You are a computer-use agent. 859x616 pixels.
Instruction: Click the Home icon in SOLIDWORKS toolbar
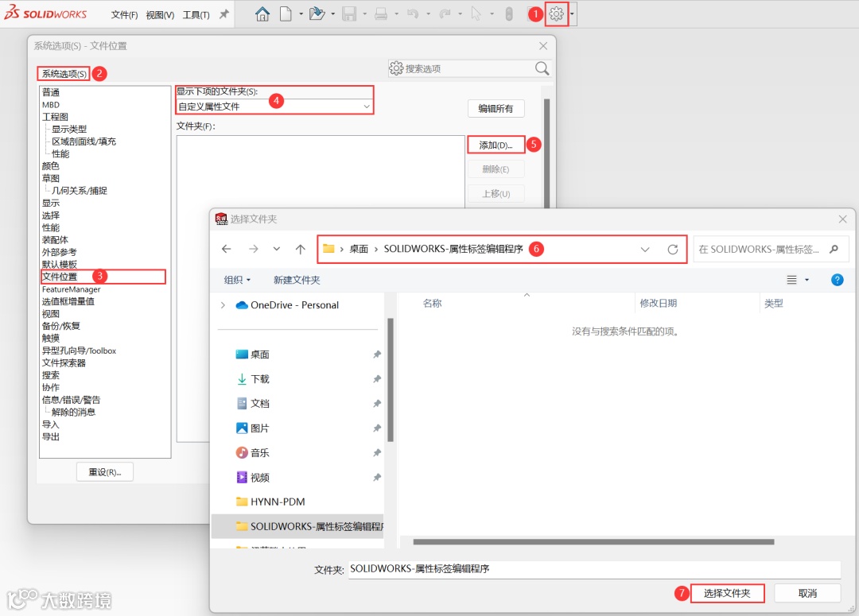click(262, 14)
